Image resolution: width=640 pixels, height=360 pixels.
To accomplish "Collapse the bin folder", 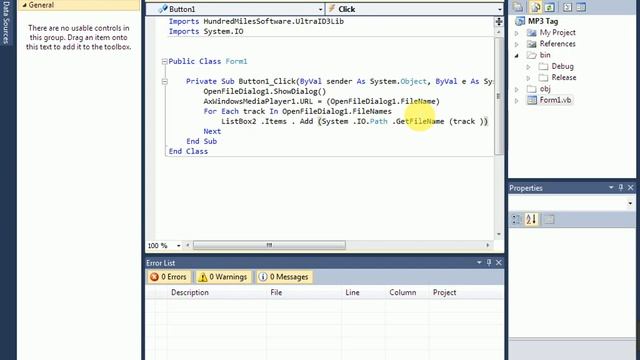I will coord(517,55).
